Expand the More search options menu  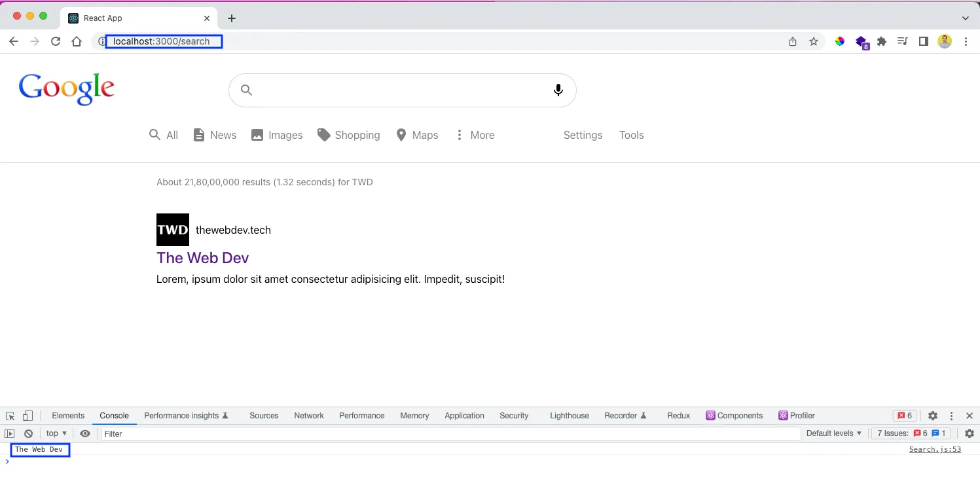(475, 135)
